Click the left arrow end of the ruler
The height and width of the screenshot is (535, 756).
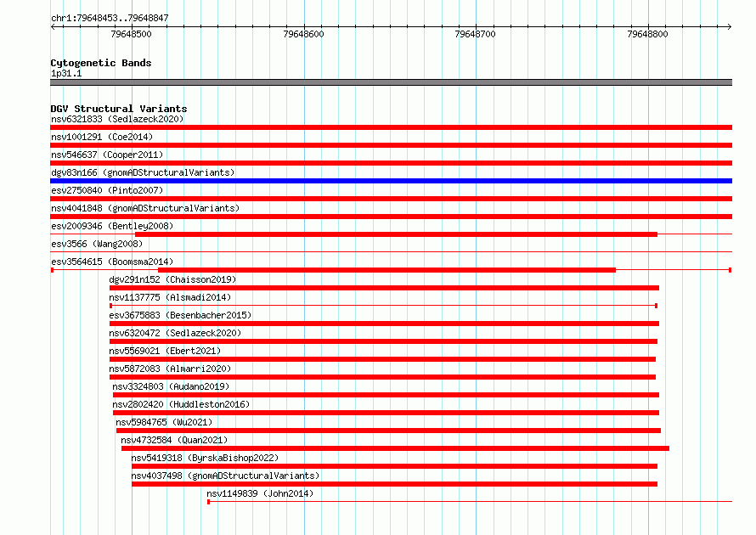point(53,26)
